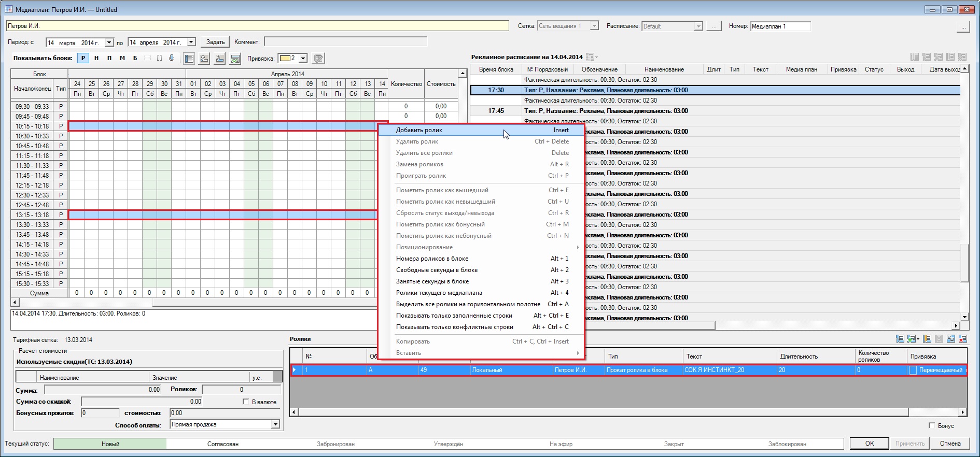Choose Показывать только конфликтные строки

(482, 327)
